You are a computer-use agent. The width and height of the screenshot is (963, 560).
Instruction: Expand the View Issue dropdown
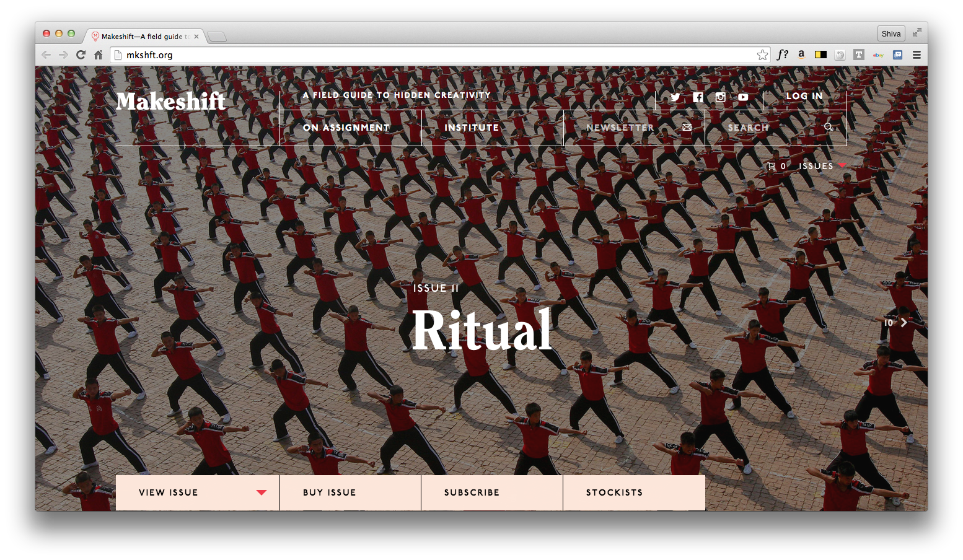pyautogui.click(x=261, y=492)
